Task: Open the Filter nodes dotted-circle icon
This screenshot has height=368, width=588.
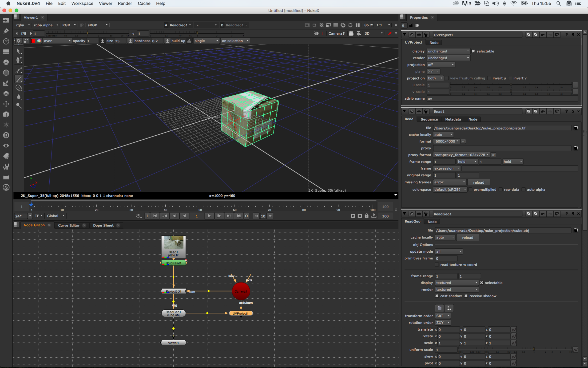Action: 6,73
